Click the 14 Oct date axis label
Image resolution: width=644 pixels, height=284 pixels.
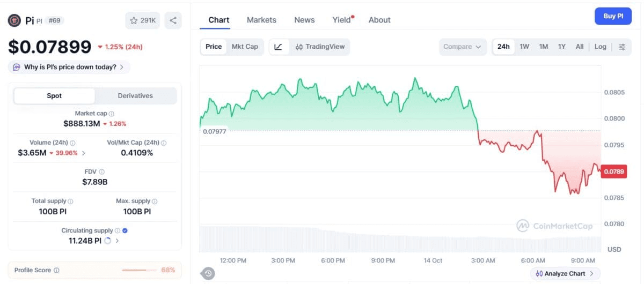point(433,260)
